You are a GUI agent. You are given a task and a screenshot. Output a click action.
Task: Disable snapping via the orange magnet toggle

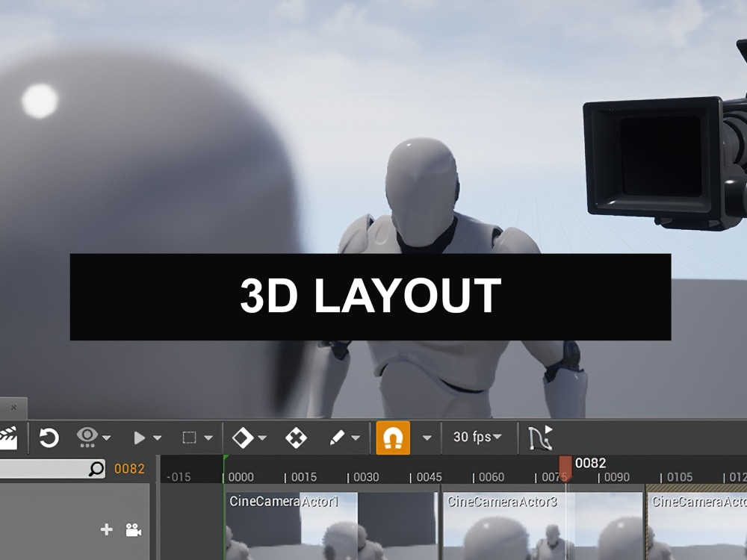pos(394,437)
